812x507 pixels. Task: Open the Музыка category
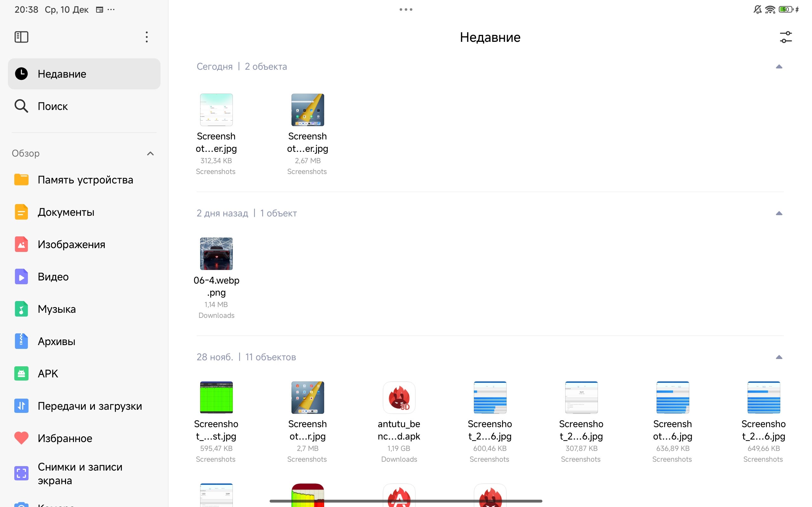(56, 309)
